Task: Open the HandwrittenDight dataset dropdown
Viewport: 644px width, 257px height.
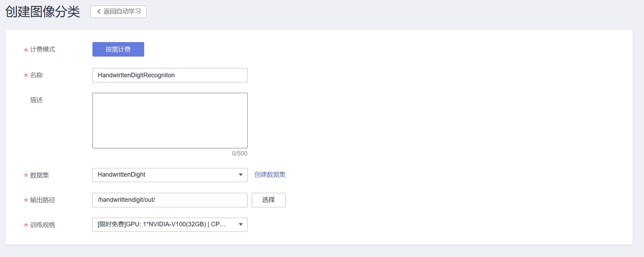Action: coord(169,175)
